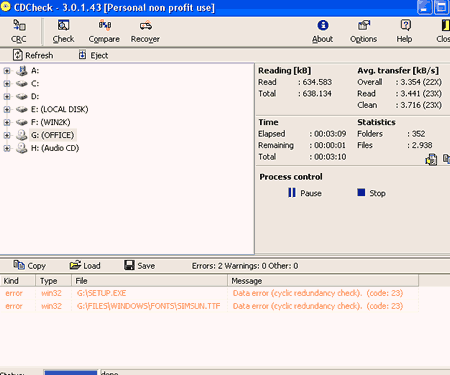Select the D: drive

click(x=35, y=97)
